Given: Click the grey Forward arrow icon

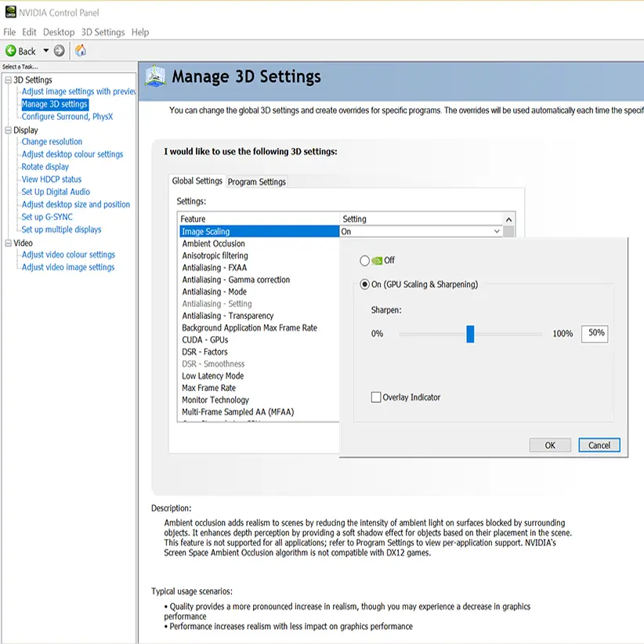Looking at the screenshot, I should (x=60, y=51).
